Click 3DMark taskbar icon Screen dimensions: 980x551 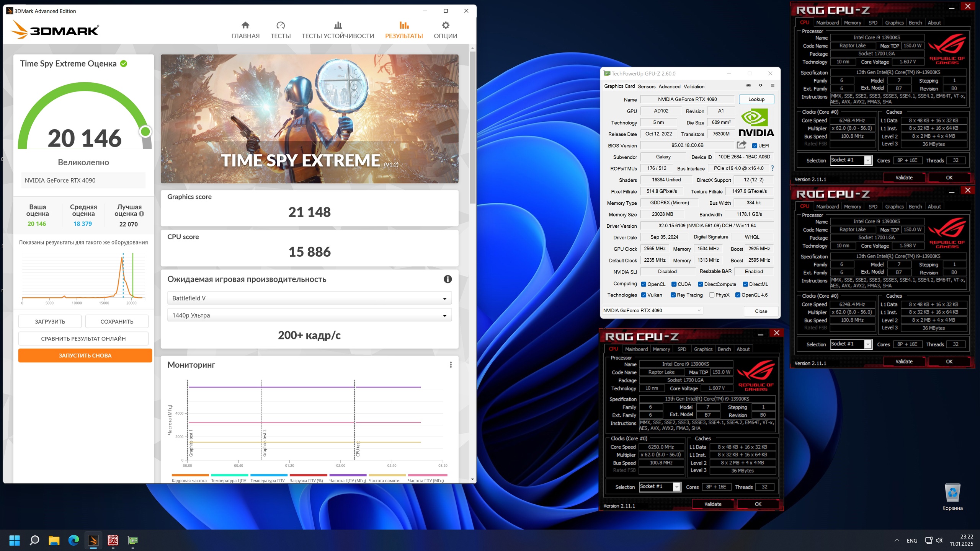click(x=93, y=540)
